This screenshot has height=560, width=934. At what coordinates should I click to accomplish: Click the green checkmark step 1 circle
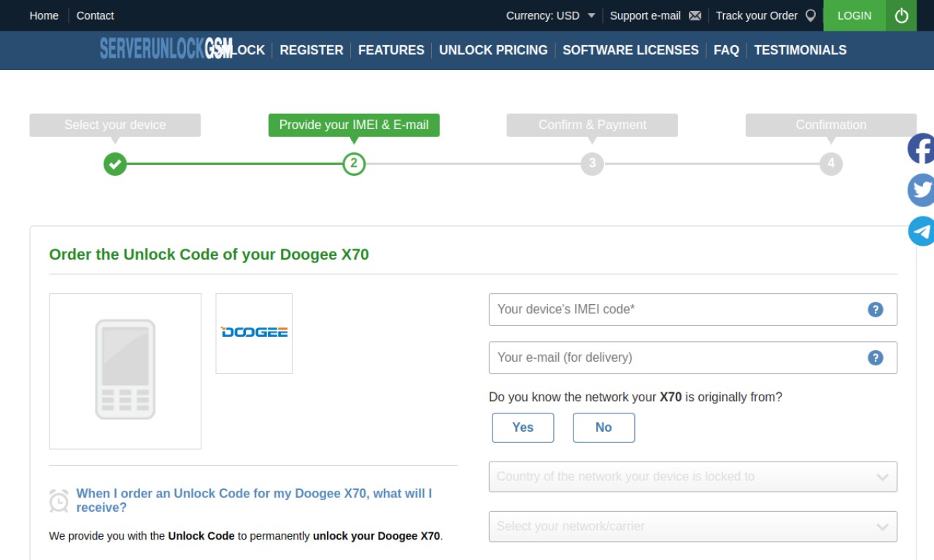coord(115,163)
